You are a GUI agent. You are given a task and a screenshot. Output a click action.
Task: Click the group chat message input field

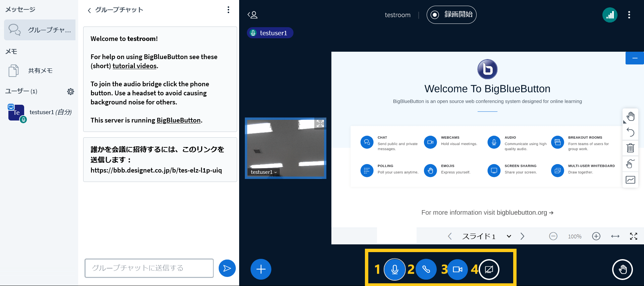point(149,268)
